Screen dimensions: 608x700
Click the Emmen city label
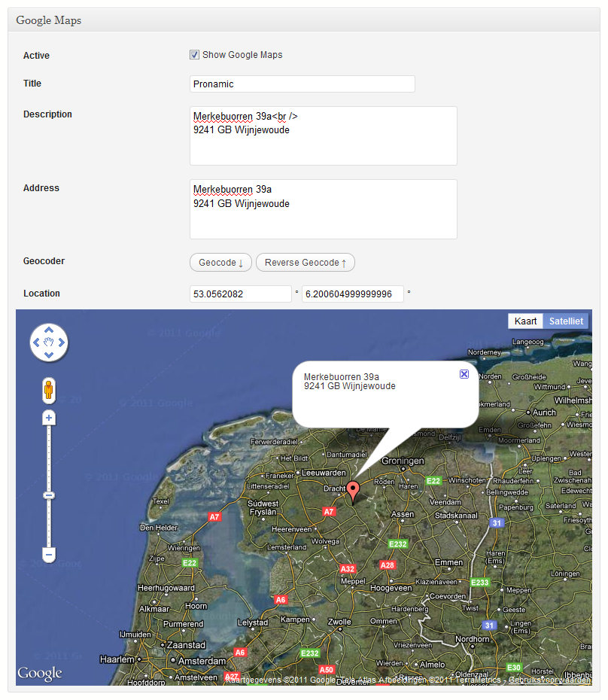coord(448,562)
